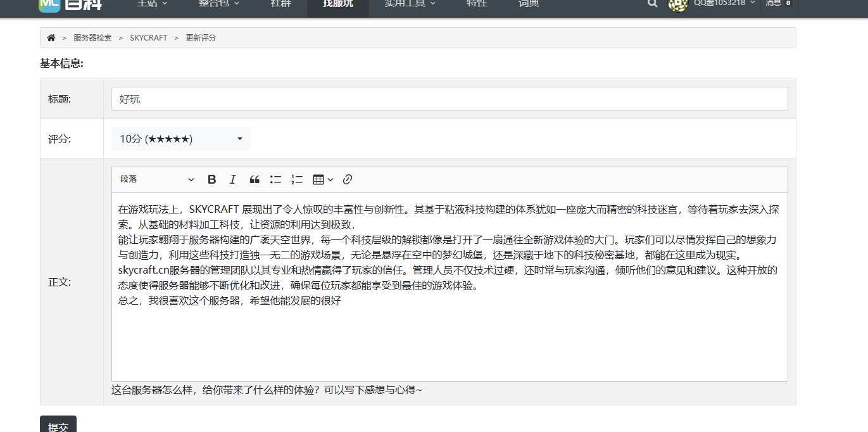Screen dimensions: 868x432
Task: Expand the 整合包 menu in the navigation
Action: click(219, 4)
